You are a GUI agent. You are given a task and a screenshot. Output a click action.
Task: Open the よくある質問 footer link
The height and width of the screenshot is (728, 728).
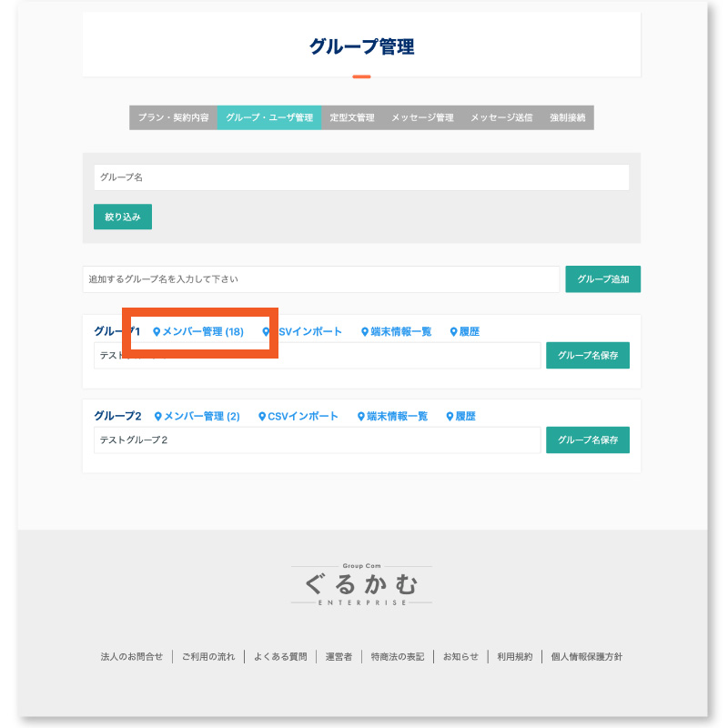coord(282,656)
